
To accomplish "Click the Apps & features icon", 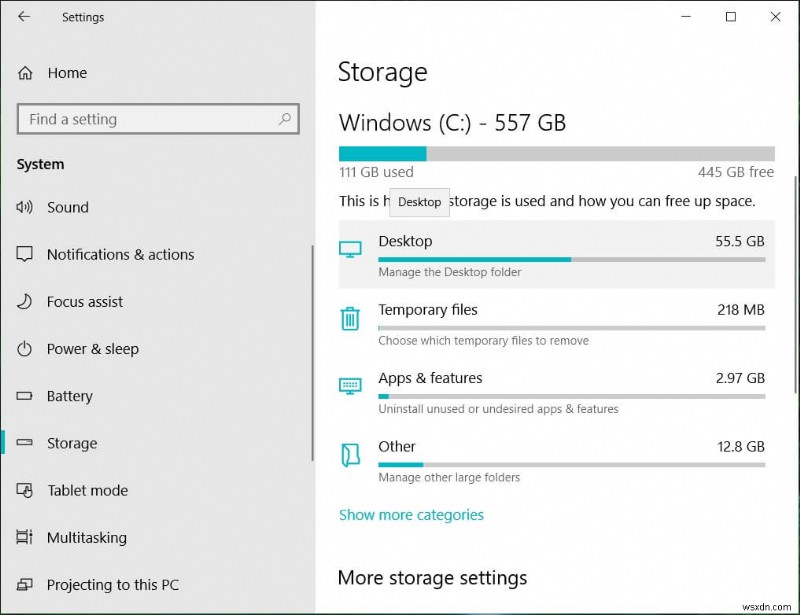I will click(x=350, y=386).
